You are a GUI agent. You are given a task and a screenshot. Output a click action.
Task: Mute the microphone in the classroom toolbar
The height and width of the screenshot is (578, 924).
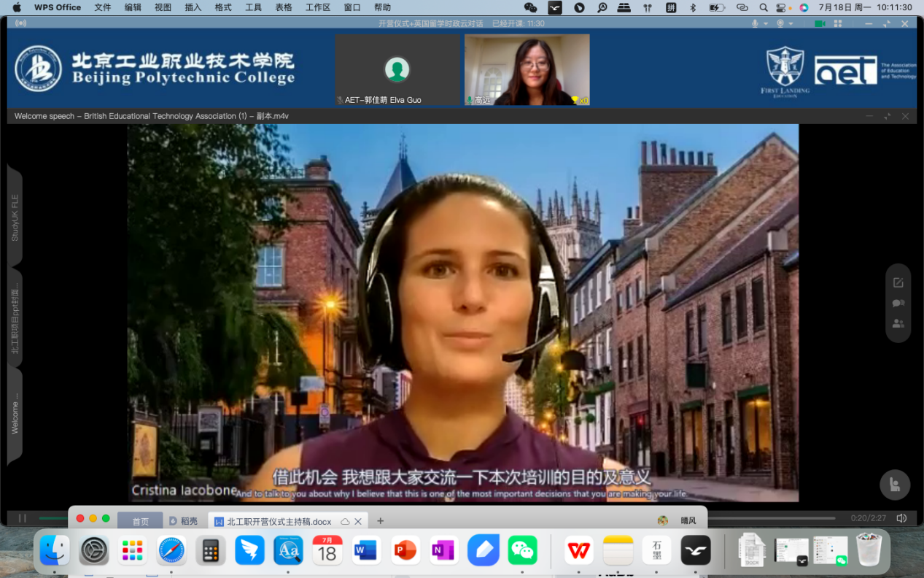tap(755, 23)
